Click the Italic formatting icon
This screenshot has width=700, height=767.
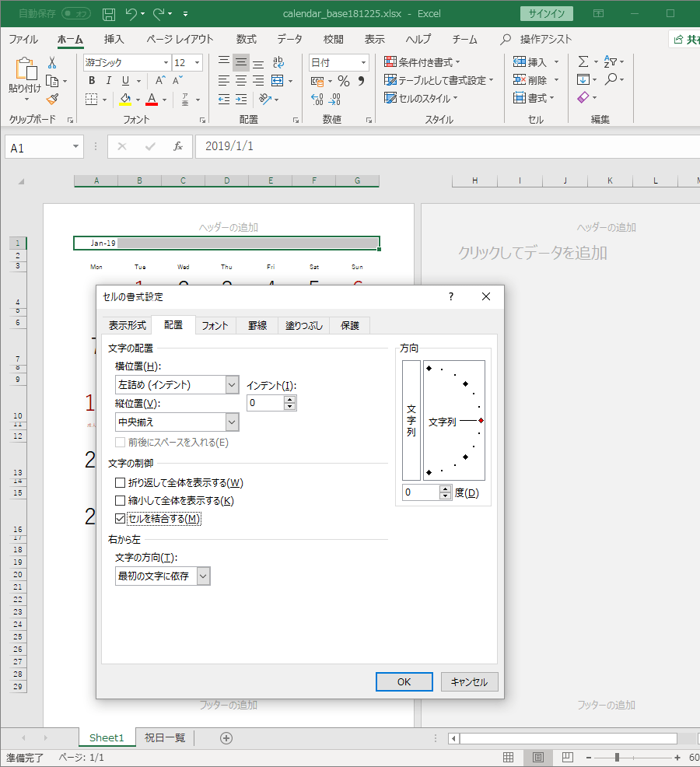[108, 81]
